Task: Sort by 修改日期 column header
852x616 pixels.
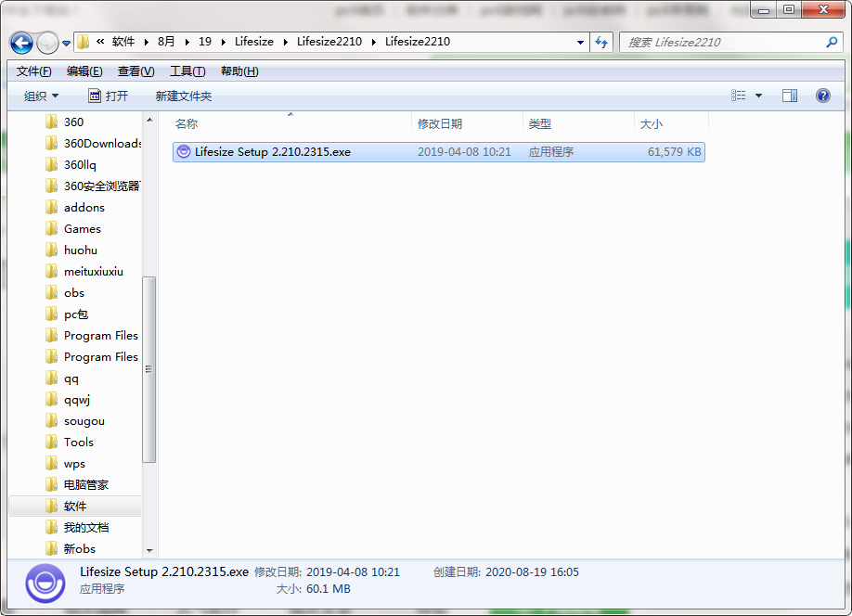Action: tap(467, 124)
